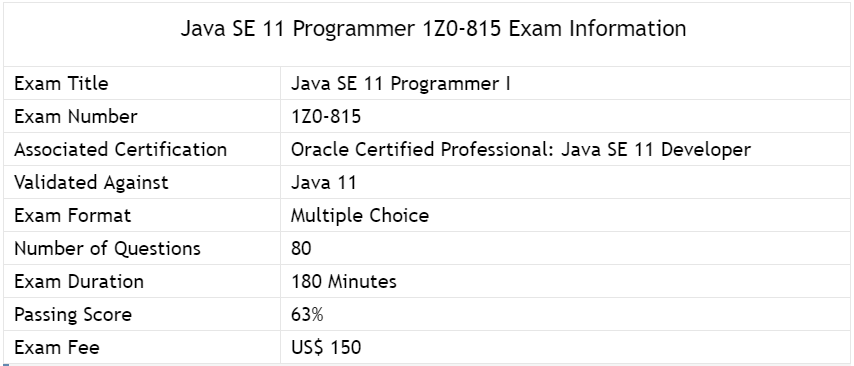This screenshot has height=366, width=854.
Task: Select the Passing Score label
Action: point(73,315)
